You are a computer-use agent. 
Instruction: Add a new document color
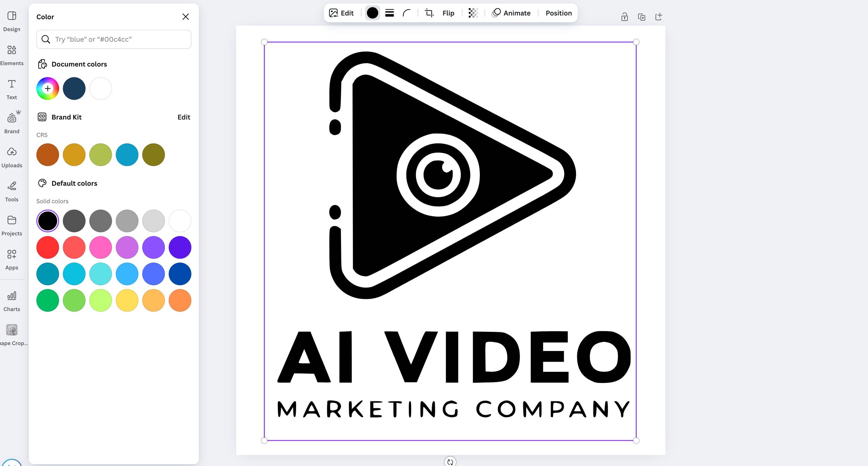pyautogui.click(x=48, y=89)
